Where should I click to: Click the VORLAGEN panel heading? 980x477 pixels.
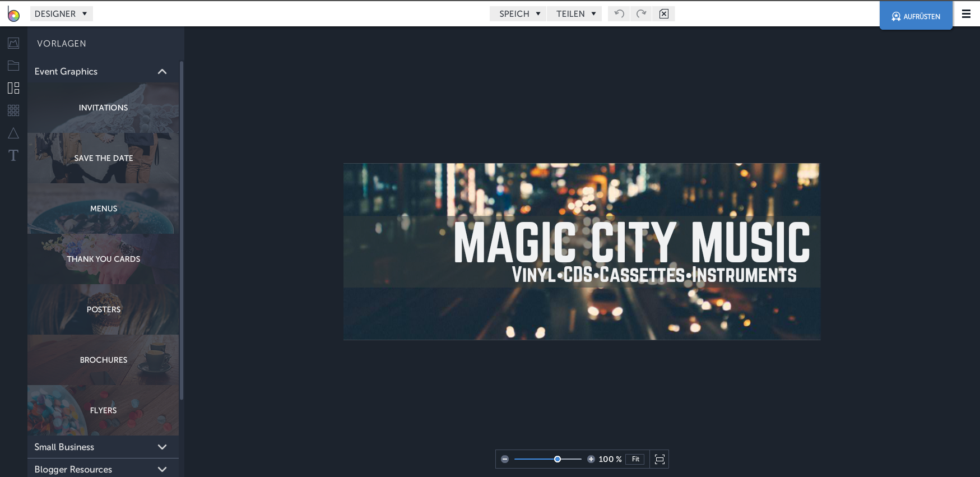(x=62, y=43)
